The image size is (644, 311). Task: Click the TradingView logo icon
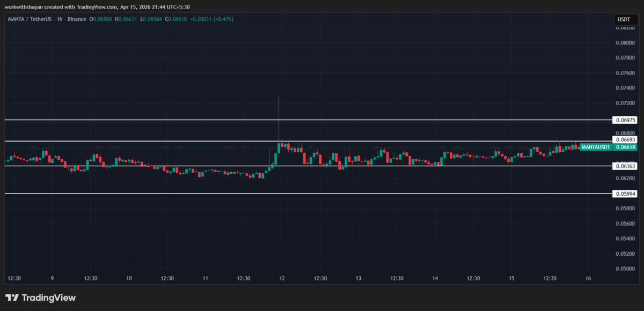point(12,298)
